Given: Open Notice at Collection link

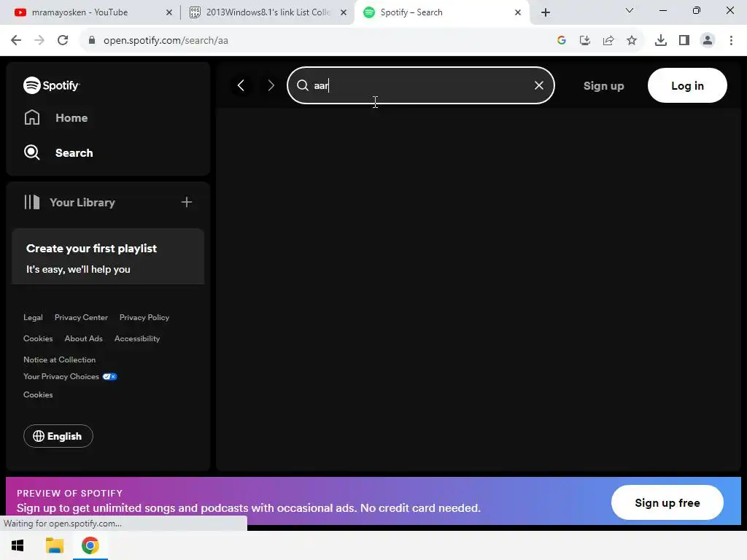Looking at the screenshot, I should [x=60, y=360].
